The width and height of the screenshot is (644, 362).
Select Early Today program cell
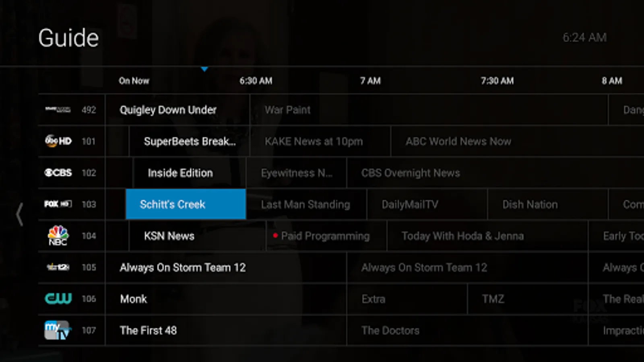[616, 236]
